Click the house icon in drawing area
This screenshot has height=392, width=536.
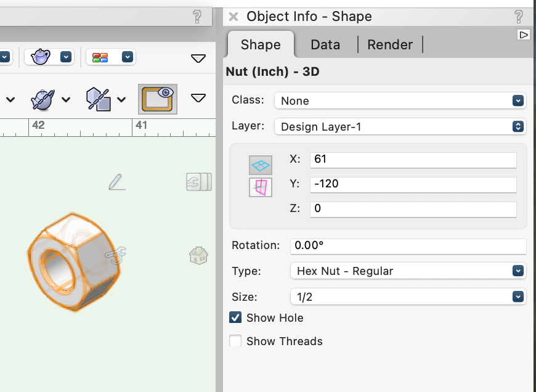pos(198,255)
